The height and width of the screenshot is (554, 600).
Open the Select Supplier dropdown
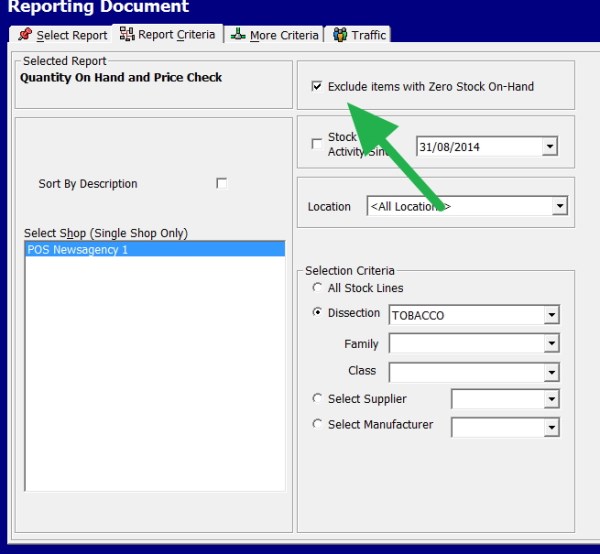(x=551, y=399)
